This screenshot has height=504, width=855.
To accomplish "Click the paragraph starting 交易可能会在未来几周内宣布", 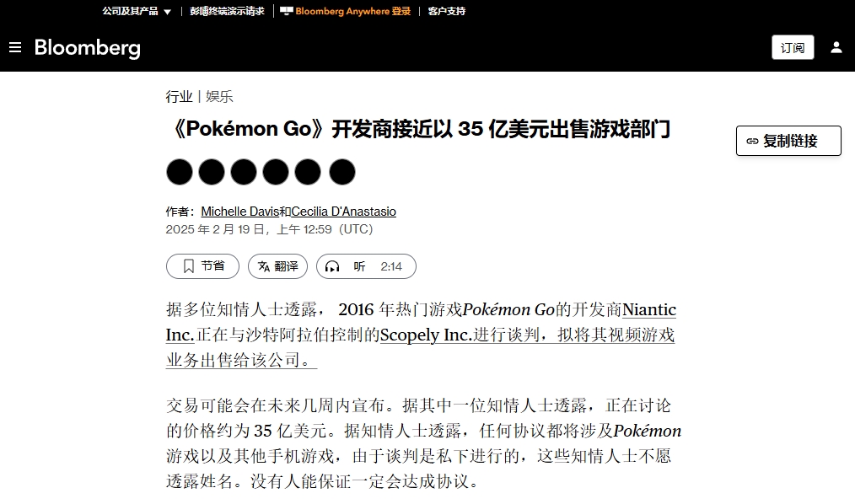I will click(x=423, y=443).
